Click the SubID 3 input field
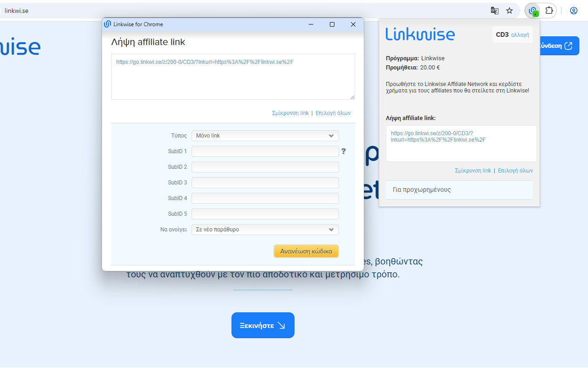 [x=265, y=183]
